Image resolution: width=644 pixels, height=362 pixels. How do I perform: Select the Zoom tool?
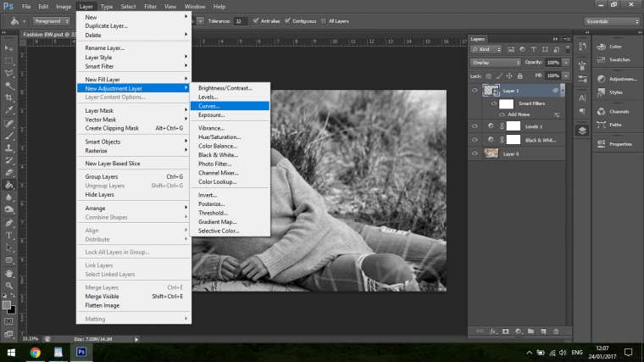point(8,285)
